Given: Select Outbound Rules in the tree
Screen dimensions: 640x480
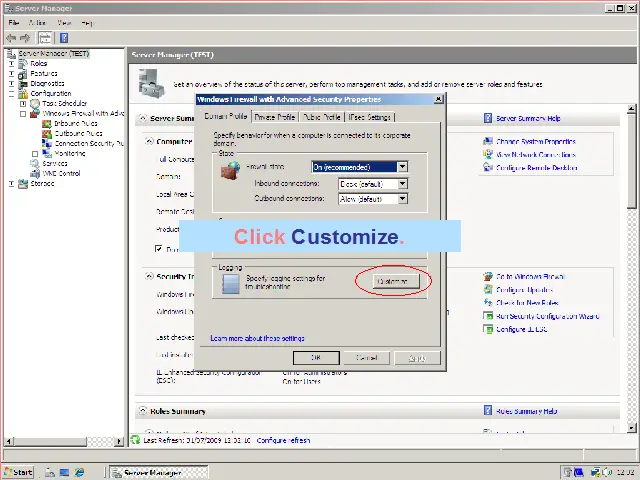Looking at the screenshot, I should coord(78,133).
